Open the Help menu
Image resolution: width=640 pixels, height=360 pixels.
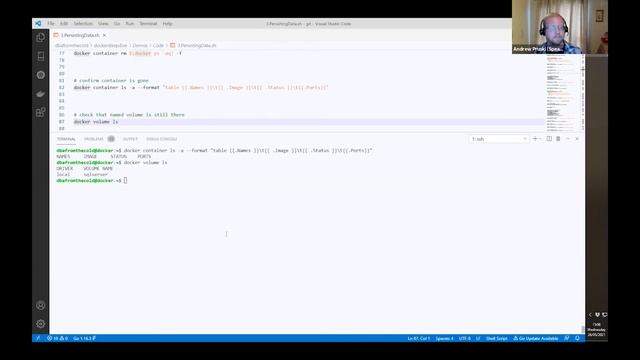[x=167, y=24]
